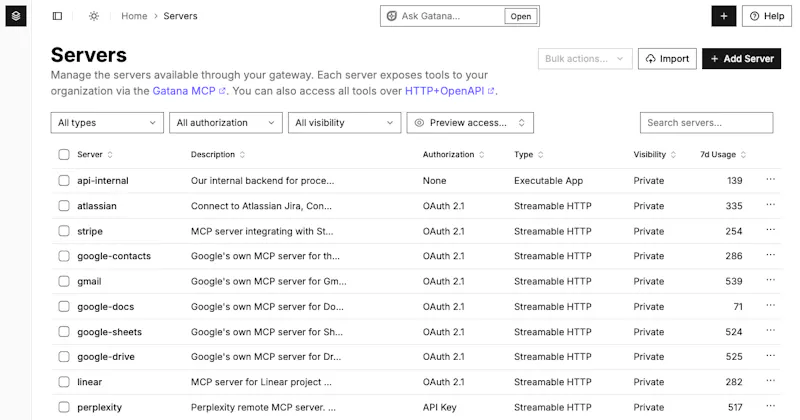Open row menu for google-sheets
Image resolution: width=800 pixels, height=420 pixels.
click(770, 331)
